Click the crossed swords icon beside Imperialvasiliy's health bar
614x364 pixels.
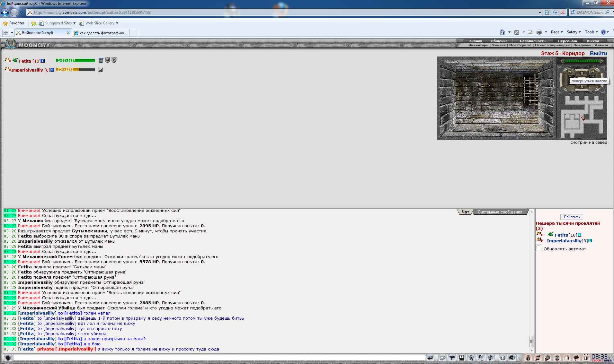pos(101,70)
